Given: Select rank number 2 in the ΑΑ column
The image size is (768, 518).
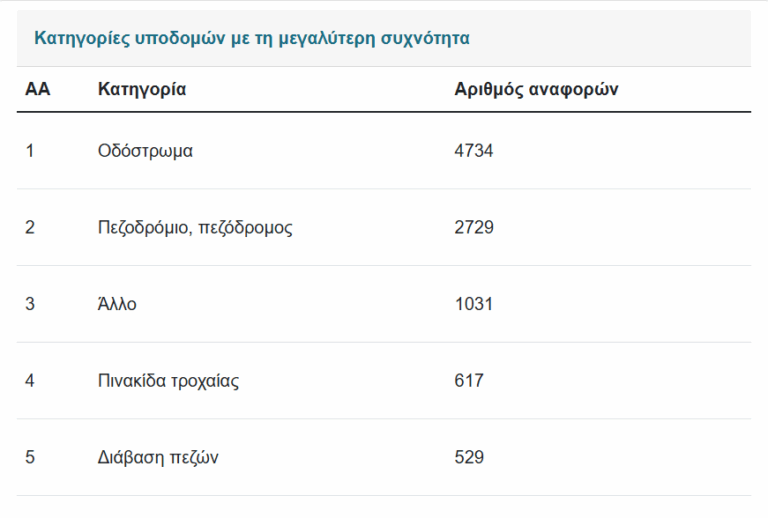Looking at the screenshot, I should (x=30, y=227).
